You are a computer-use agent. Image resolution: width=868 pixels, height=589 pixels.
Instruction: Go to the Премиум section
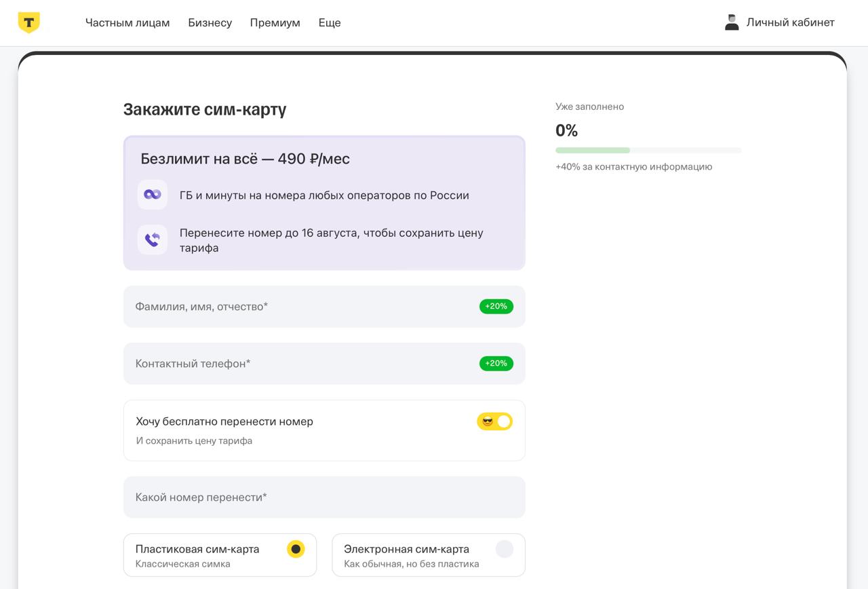coord(275,22)
